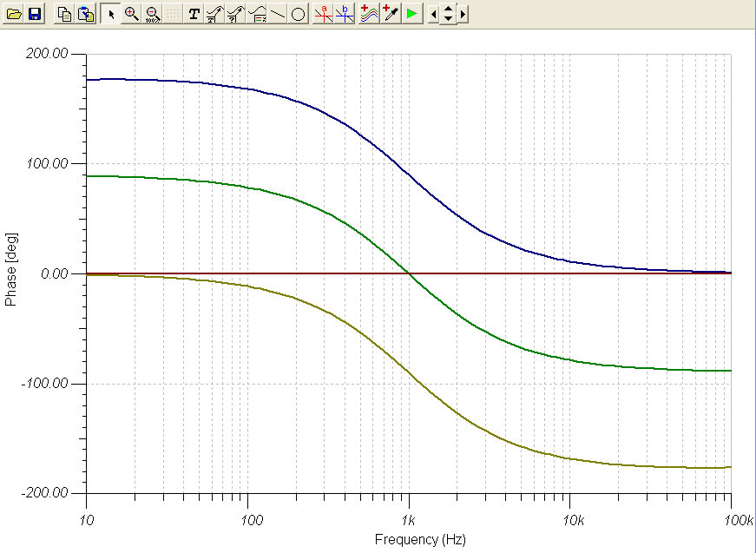This screenshot has height=553, width=756.
Task: Open a file with the folder icon
Action: click(14, 14)
